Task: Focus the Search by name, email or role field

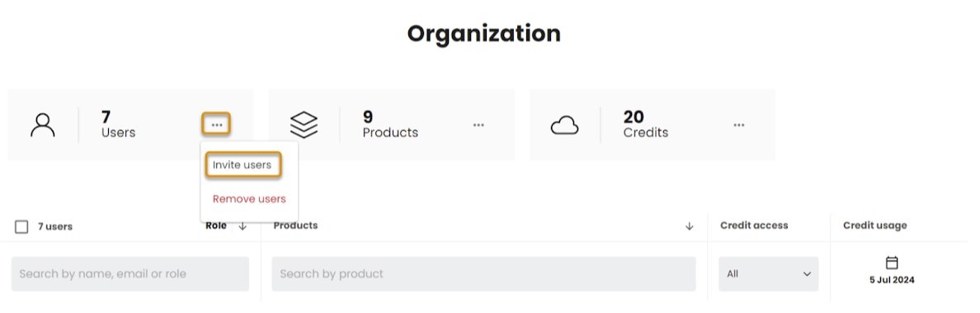Action: point(130,273)
